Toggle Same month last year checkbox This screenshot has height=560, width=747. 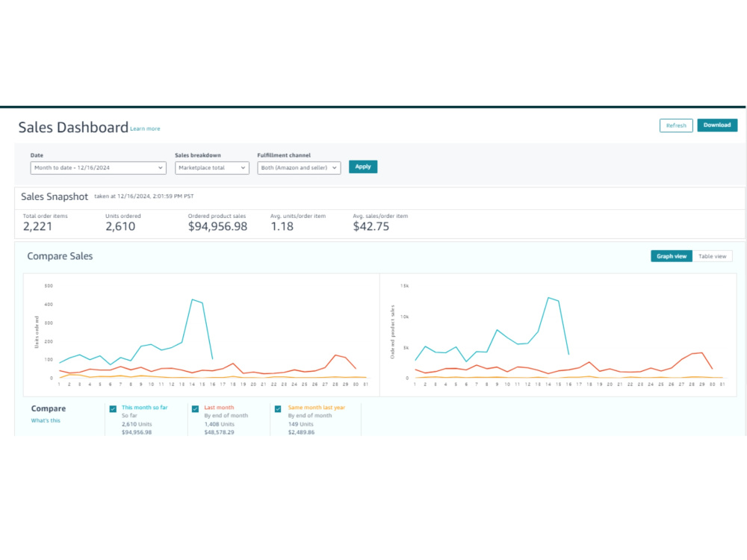tap(278, 409)
